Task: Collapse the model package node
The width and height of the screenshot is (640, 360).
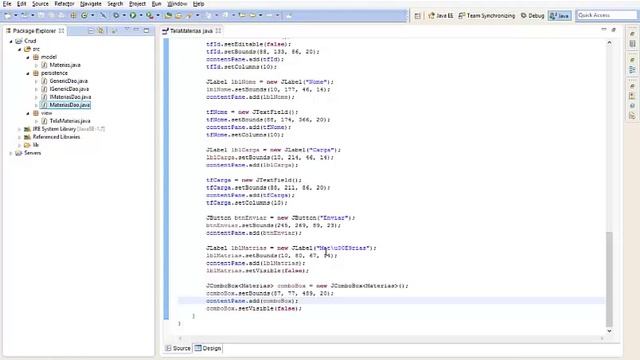Action: pos(28,57)
